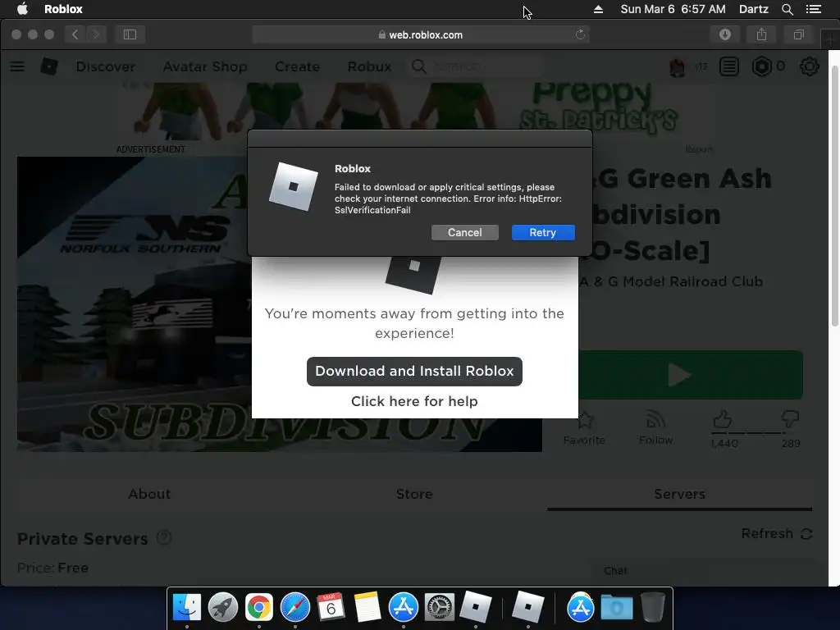Viewport: 840px width, 630px height.
Task: Open the Click here for help link
Action: [x=414, y=401]
